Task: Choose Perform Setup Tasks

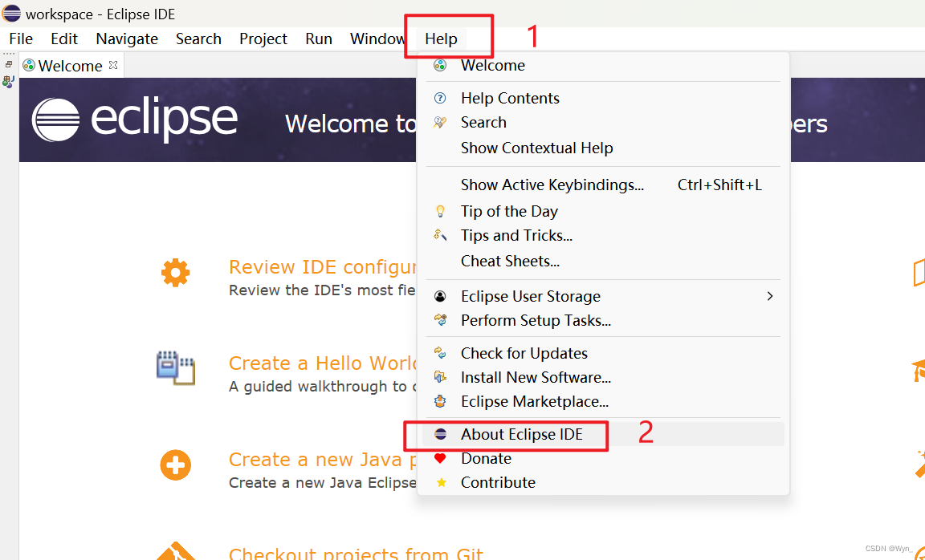Action: point(603,320)
